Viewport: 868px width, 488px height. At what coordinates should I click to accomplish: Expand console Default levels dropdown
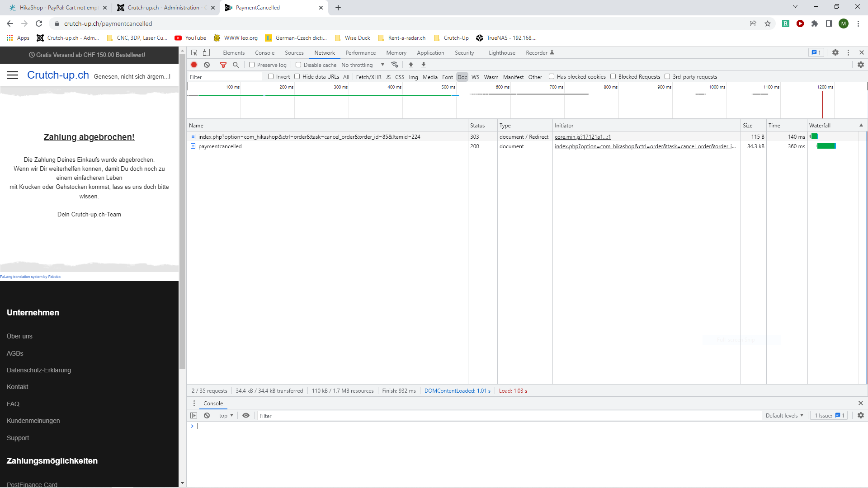[784, 416]
